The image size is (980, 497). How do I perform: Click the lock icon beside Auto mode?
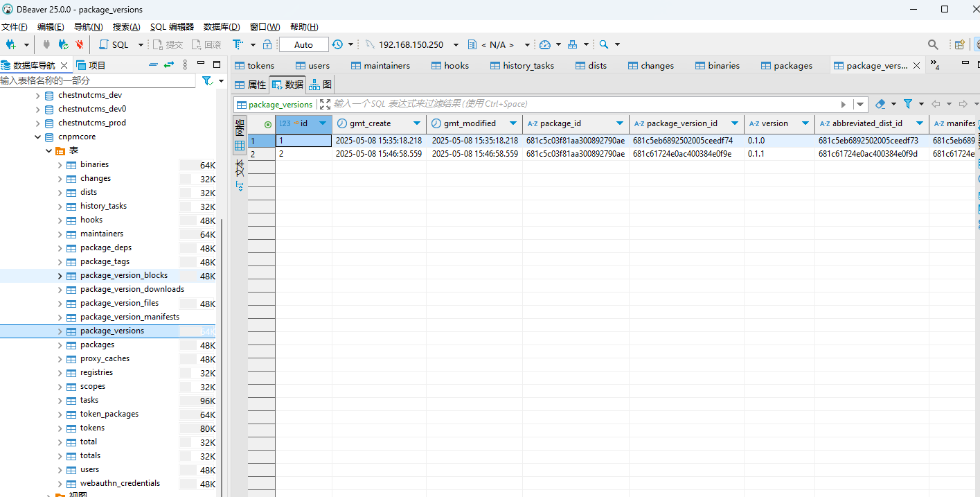(x=267, y=44)
